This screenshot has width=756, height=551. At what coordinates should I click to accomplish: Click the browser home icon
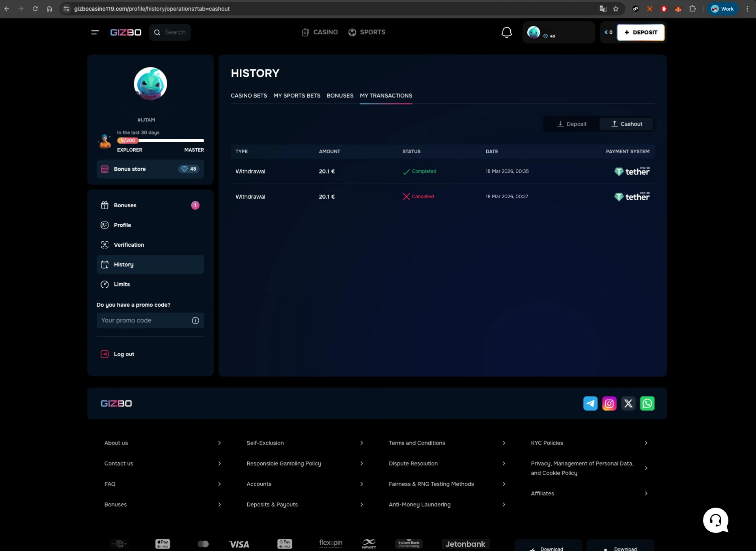(49, 9)
